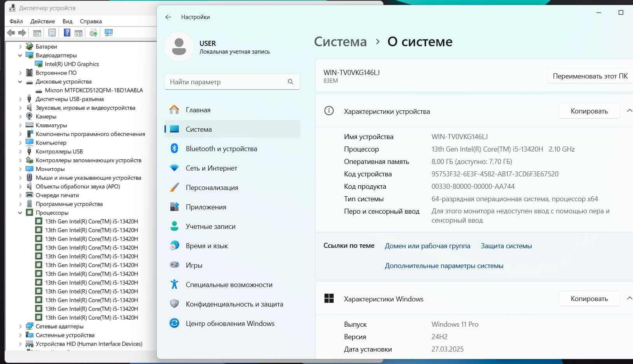Maximize the Settings window
This screenshot has width=633, height=364.
point(621,12)
